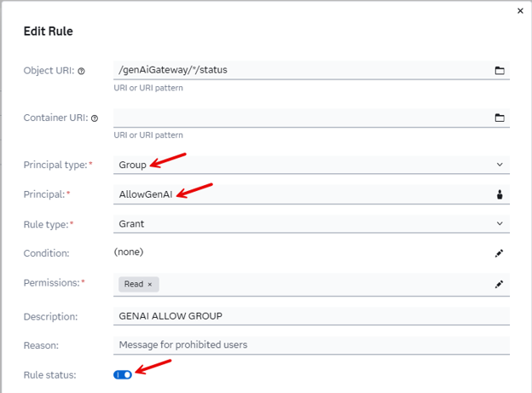Click the Description label
The height and width of the screenshot is (393, 532).
[x=50, y=316]
